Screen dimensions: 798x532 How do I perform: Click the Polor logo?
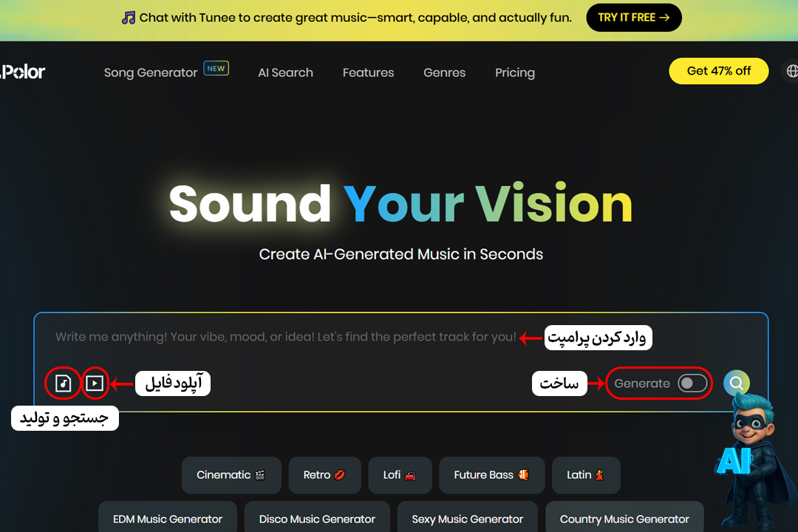pos(22,72)
